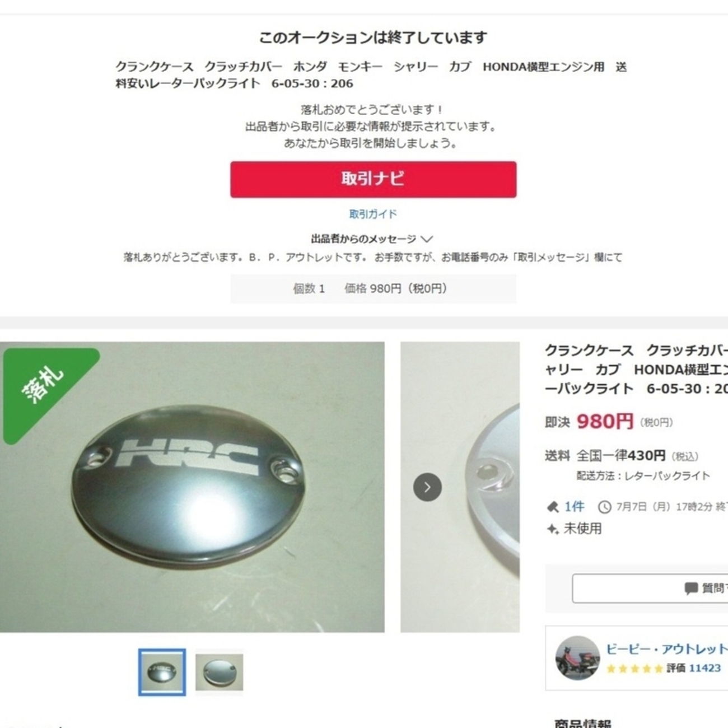This screenshot has height=728, width=728.
Task: Select the second product thumbnail
Action: [x=219, y=672]
